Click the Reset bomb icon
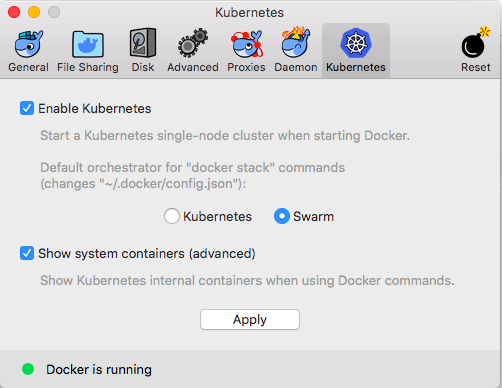 (475, 43)
